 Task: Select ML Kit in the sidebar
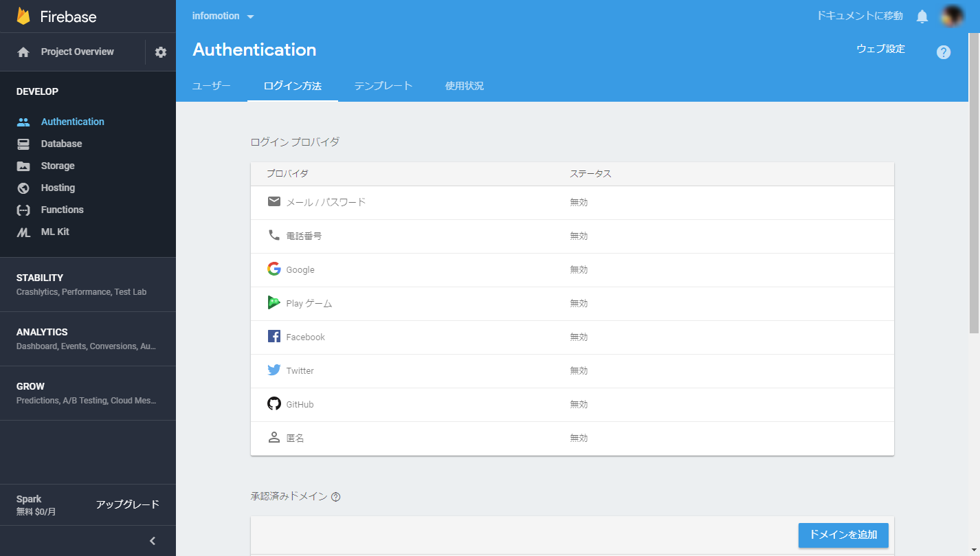(54, 232)
